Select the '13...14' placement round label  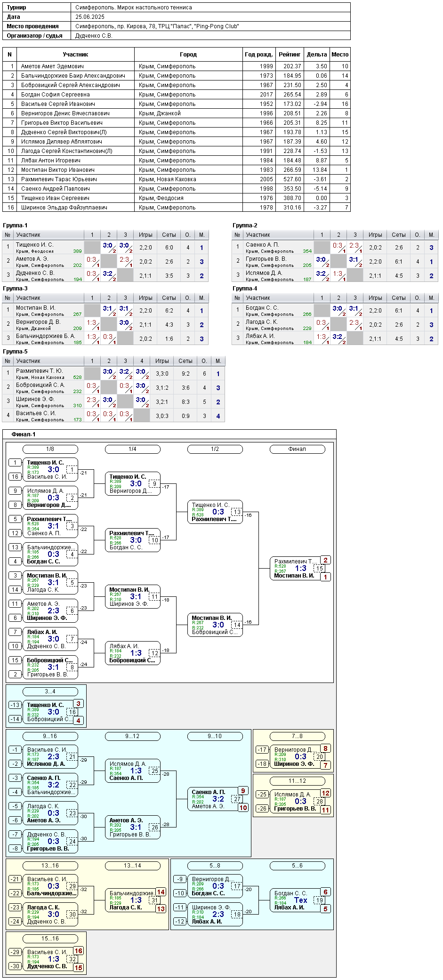tap(133, 866)
